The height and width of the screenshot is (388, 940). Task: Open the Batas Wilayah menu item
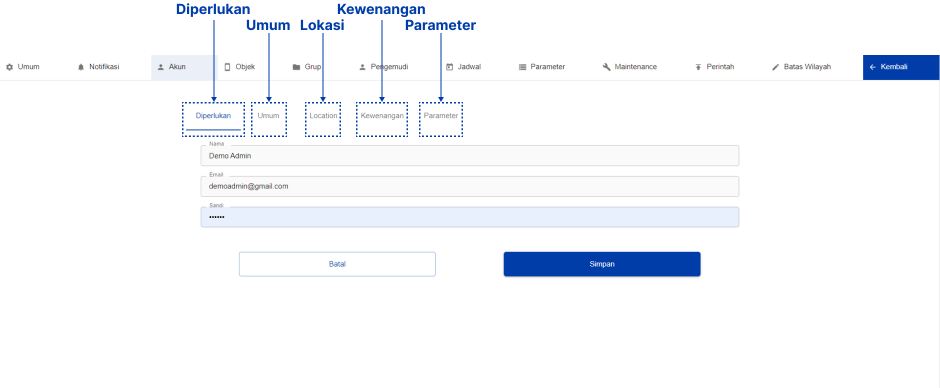801,67
